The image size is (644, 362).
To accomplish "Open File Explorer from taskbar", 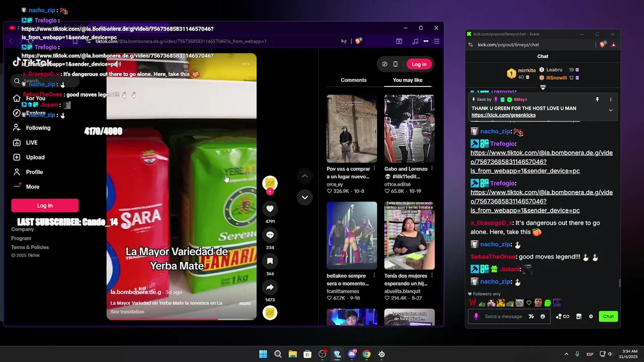I will click(x=293, y=354).
